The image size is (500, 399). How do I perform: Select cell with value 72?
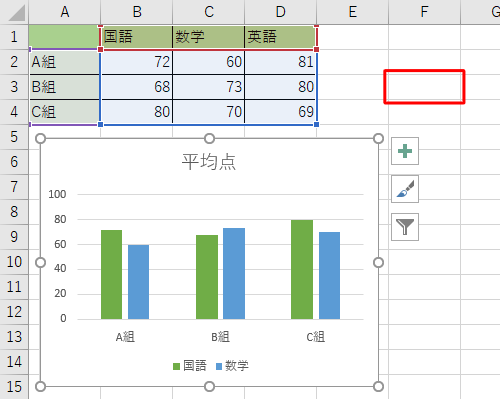[x=137, y=62]
